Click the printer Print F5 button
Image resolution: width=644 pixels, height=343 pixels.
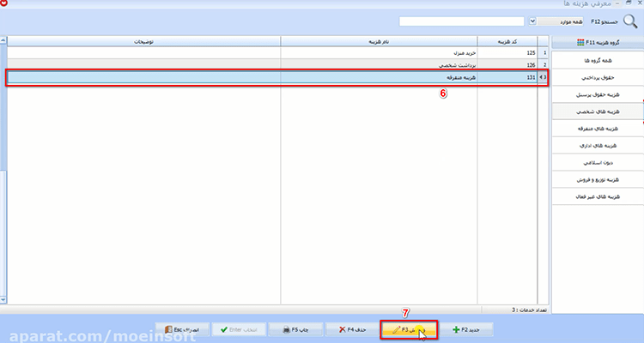click(295, 329)
